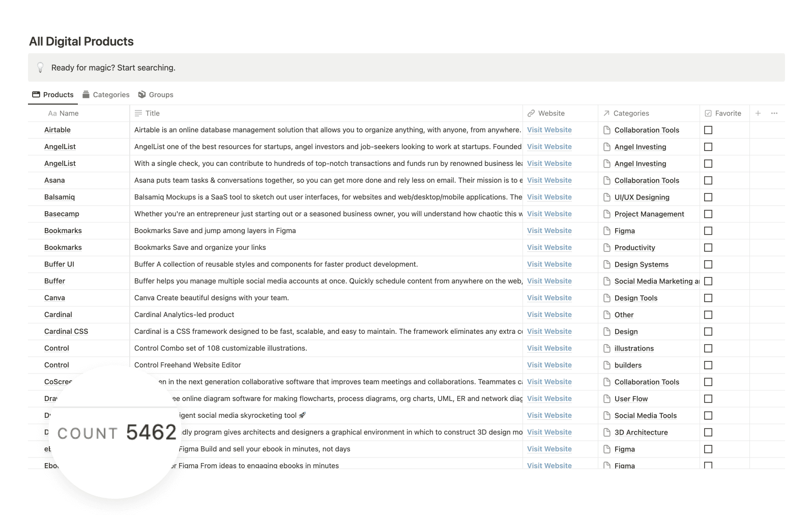Click the page icon beside builders
This screenshot has height=515, width=812.
[606, 365]
